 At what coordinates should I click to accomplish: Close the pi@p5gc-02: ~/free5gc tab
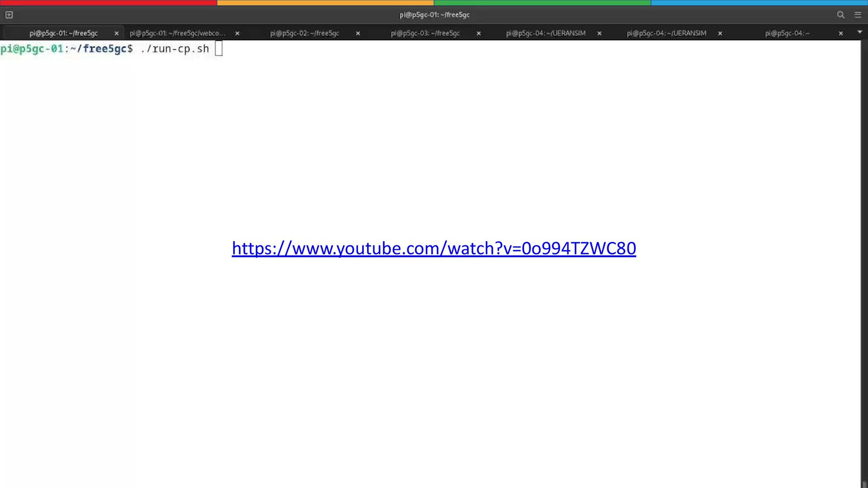tap(358, 33)
